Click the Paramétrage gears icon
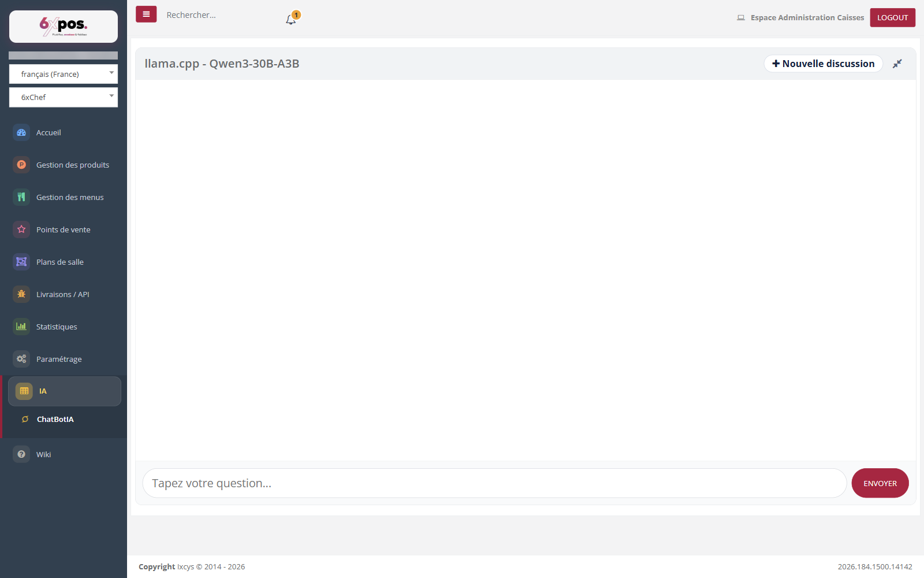The height and width of the screenshot is (578, 924). point(21,359)
